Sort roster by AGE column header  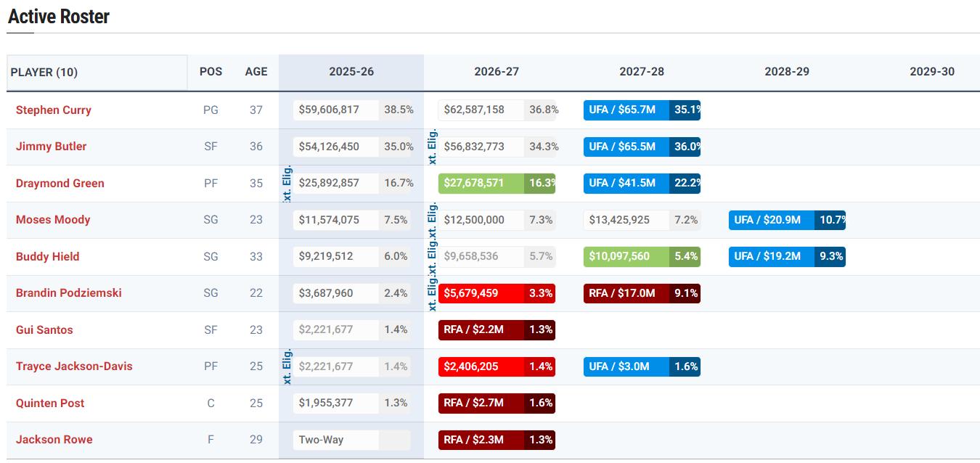click(x=256, y=72)
